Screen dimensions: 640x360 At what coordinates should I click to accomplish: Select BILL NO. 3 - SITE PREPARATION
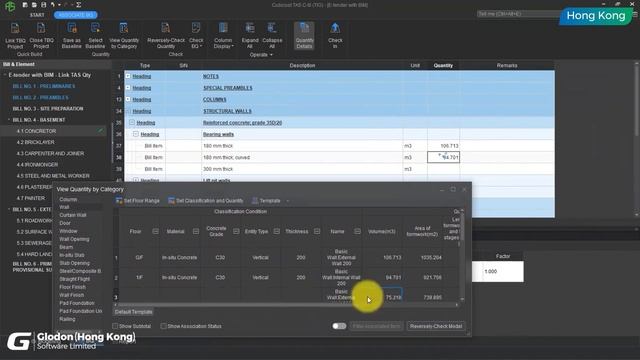(48, 109)
